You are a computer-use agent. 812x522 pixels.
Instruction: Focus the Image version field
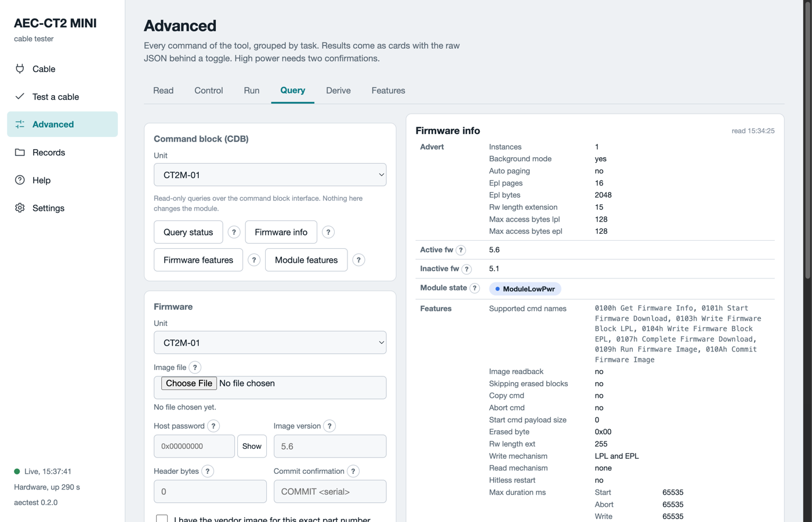click(x=330, y=446)
